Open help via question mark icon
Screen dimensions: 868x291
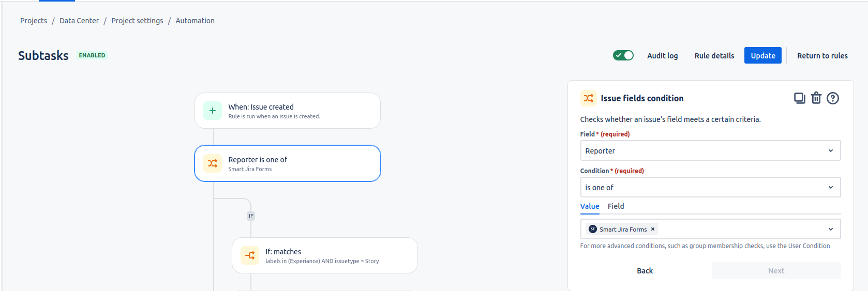(832, 98)
